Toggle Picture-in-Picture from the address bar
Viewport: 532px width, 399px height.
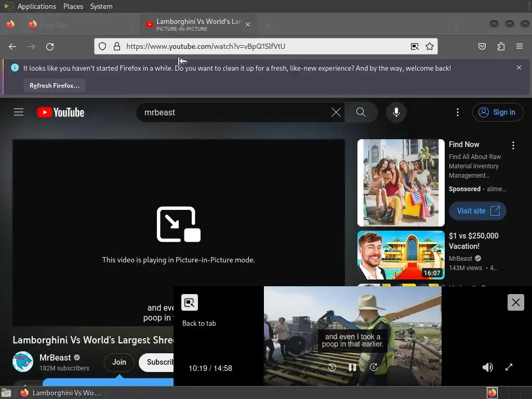click(x=414, y=46)
